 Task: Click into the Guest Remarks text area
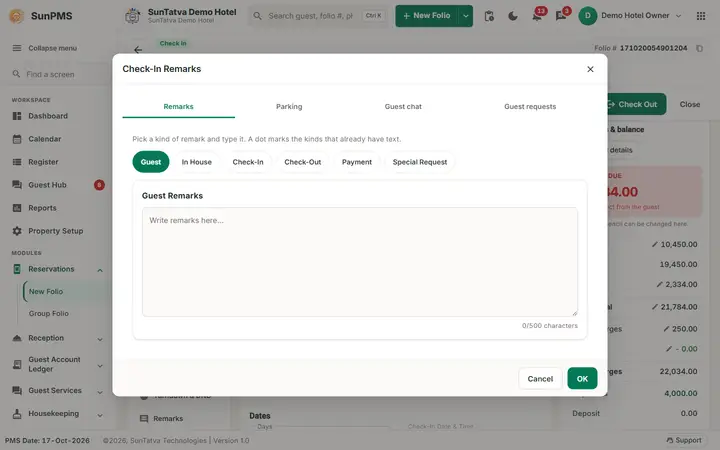pos(360,262)
